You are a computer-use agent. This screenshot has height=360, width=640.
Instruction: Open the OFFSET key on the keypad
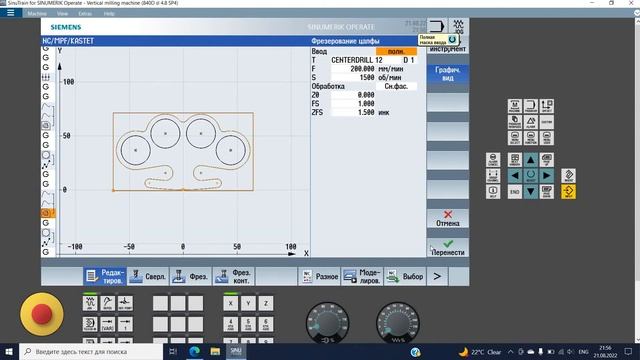[547, 106]
